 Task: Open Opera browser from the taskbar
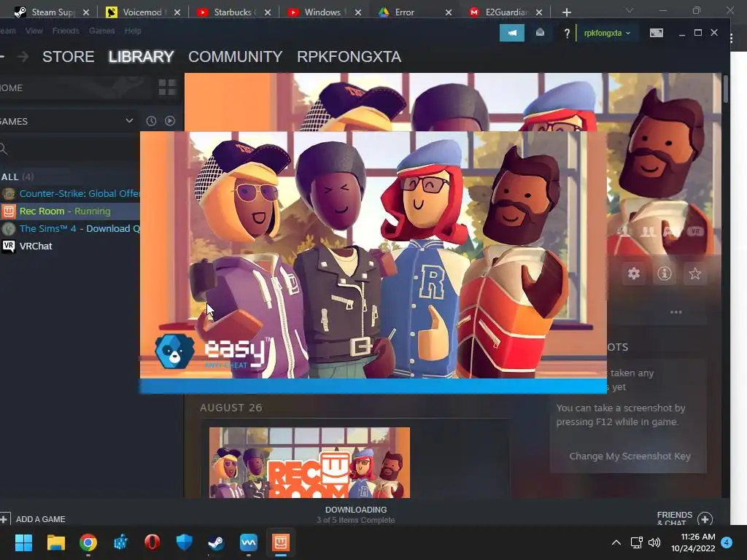pyautogui.click(x=152, y=542)
